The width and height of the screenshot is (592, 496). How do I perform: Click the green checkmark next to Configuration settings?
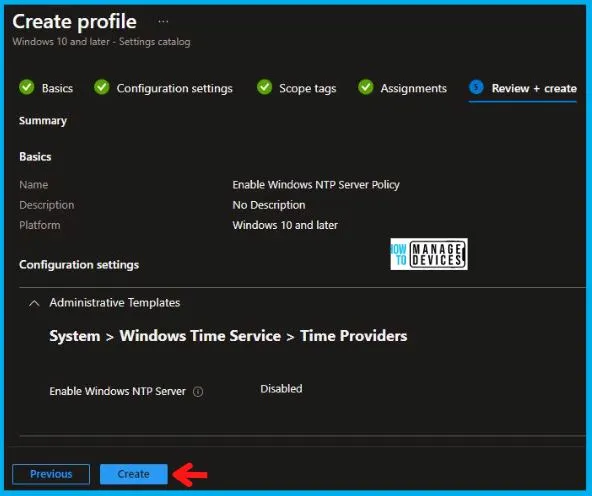(x=102, y=87)
